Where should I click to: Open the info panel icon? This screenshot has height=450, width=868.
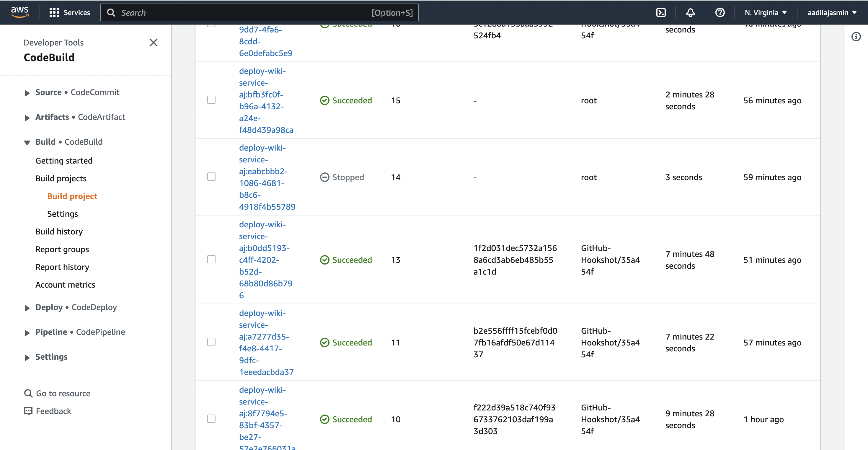856,36
